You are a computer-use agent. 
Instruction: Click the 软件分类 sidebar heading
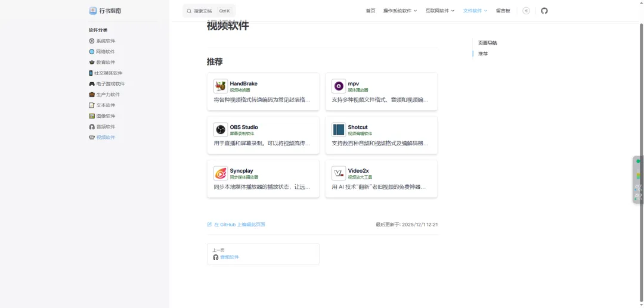(x=98, y=30)
